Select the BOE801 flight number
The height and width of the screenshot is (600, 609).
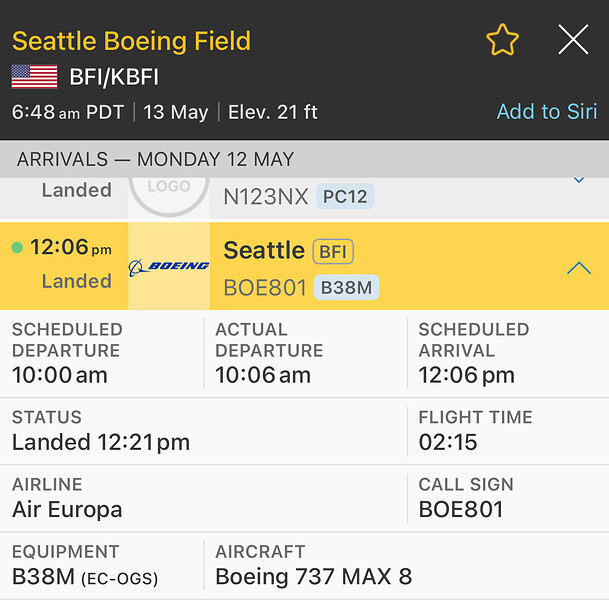(264, 288)
